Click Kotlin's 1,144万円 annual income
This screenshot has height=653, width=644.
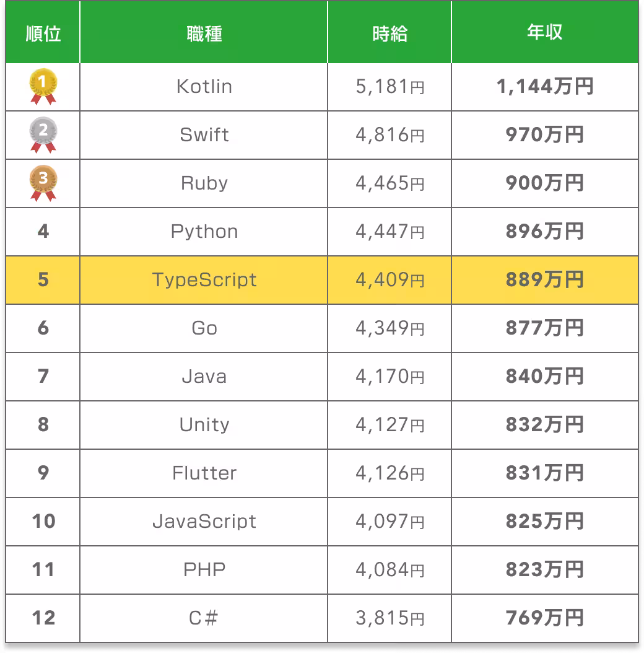[x=544, y=87]
